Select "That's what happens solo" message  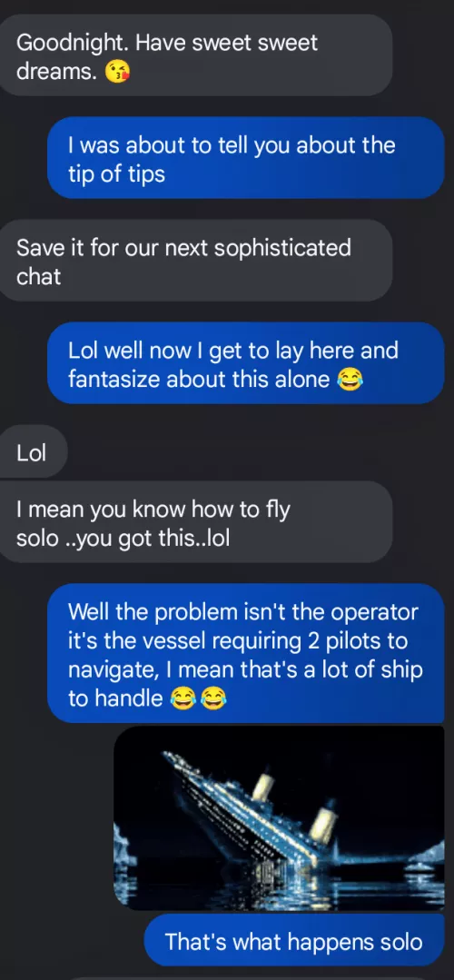click(294, 941)
